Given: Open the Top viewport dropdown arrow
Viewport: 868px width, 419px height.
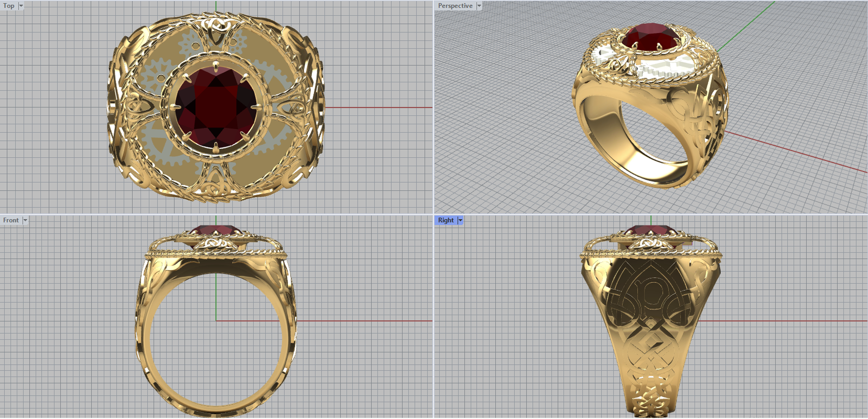Looking at the screenshot, I should pos(21,6).
